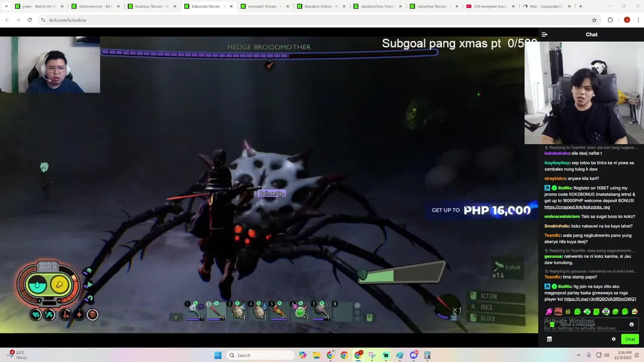Click the Chat panel header title
The image size is (644, 362).
[x=592, y=35]
